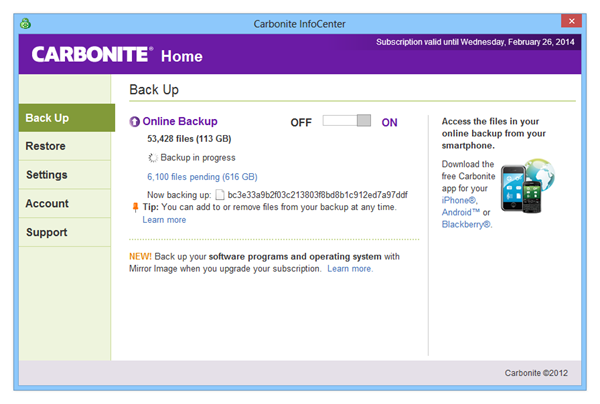Open the Support sidebar tab
Viewport: 600px width, 404px height.
pyautogui.click(x=65, y=232)
